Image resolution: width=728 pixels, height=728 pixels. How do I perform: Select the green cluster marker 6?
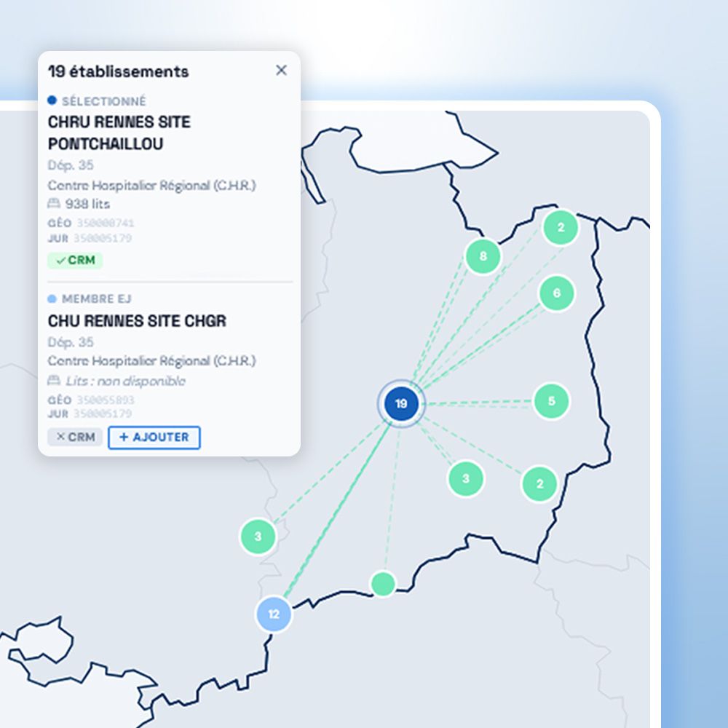557,293
